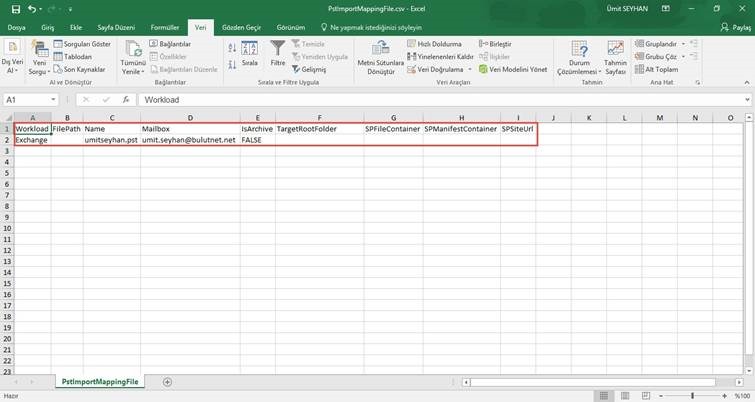Add a new sheet with plus icon
This screenshot has width=755, height=402.
tap(167, 382)
